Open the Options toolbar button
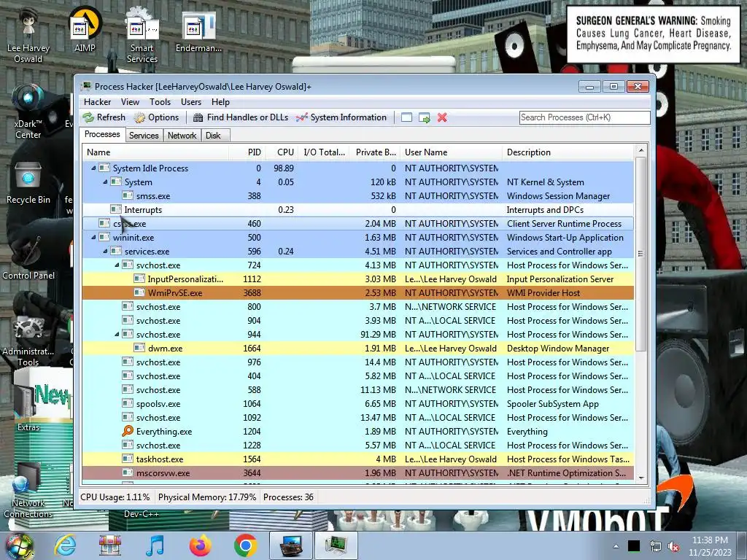Screen dimensions: 747x560 pyautogui.click(x=156, y=117)
